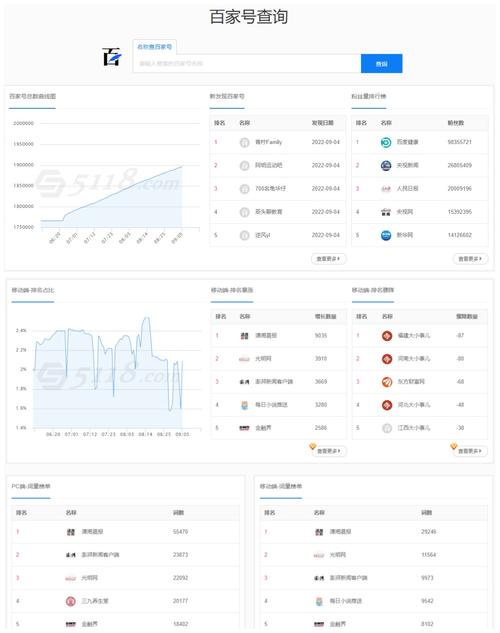Open 每日小说推送 entry in mobile growth list
500x633 pixels.
tap(272, 405)
